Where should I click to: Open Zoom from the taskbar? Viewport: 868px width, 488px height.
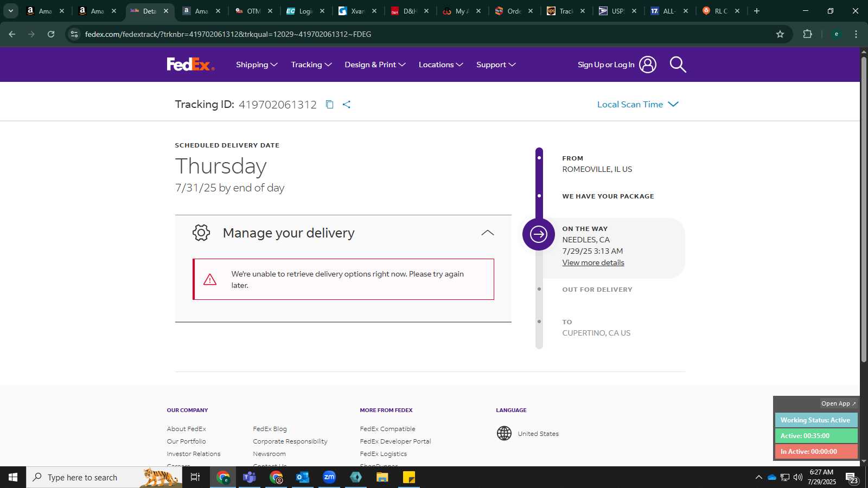[329, 477]
